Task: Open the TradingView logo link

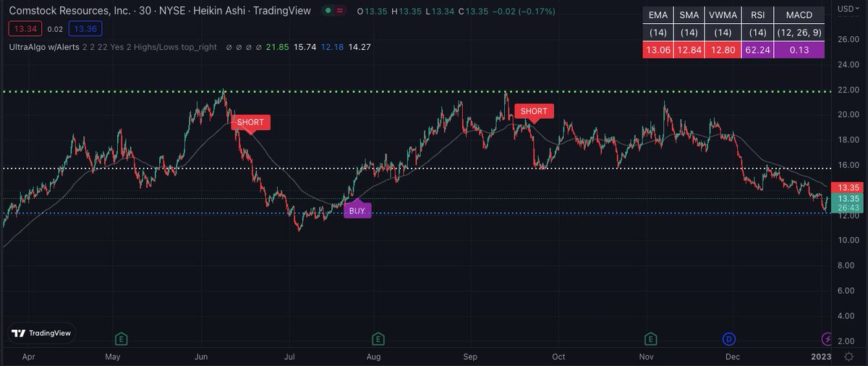Action: click(42, 333)
